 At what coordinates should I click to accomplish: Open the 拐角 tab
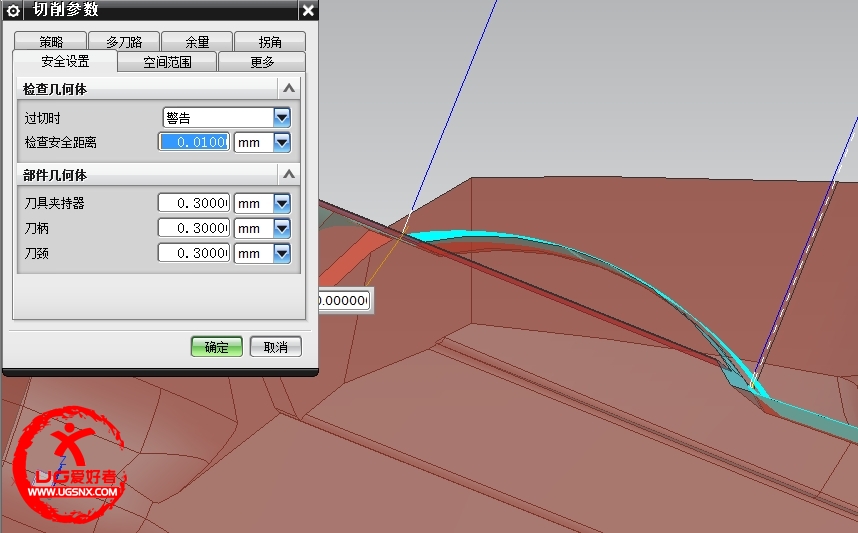click(270, 42)
